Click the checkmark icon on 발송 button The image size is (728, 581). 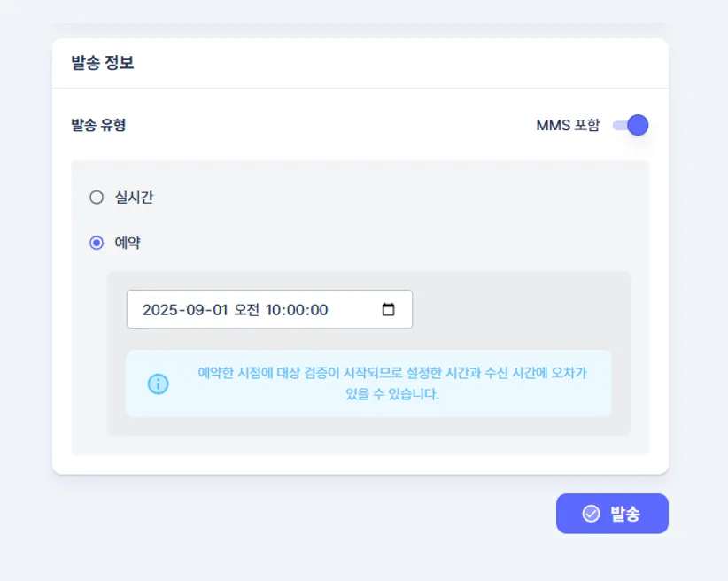[591, 514]
